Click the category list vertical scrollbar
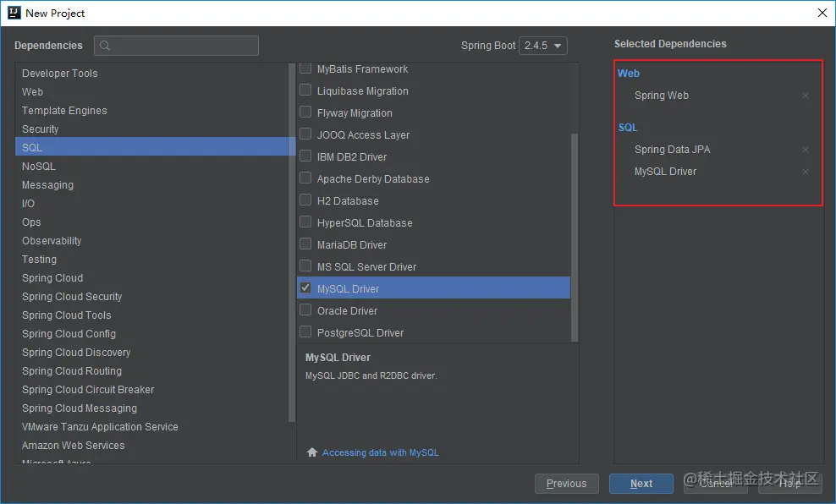836x504 pixels. (x=292, y=243)
